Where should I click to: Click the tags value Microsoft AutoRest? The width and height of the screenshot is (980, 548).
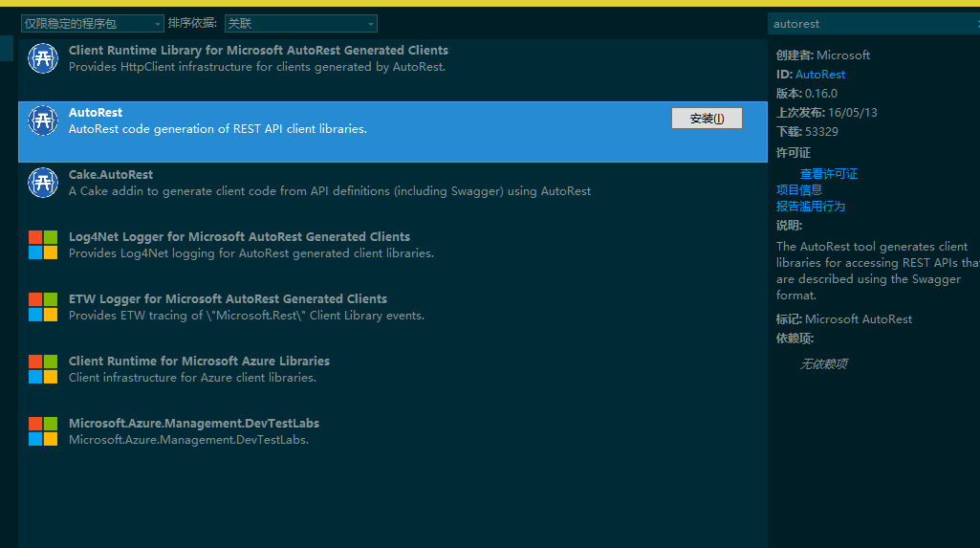pos(859,319)
